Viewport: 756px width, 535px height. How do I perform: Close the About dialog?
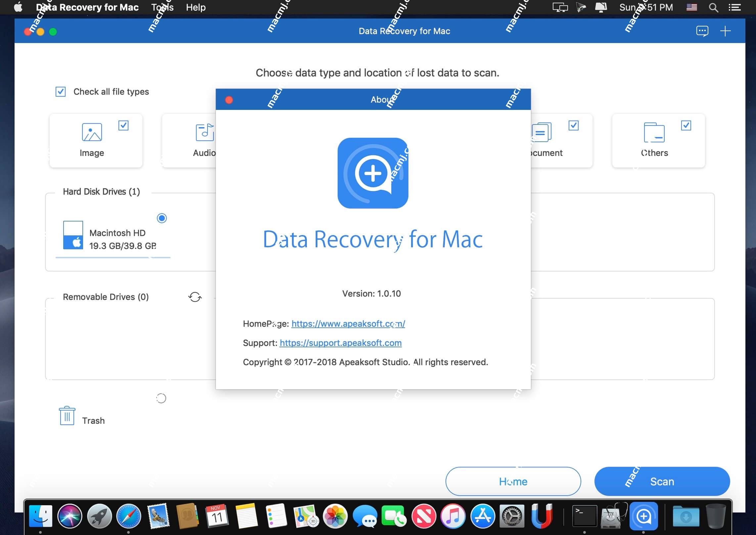click(229, 100)
